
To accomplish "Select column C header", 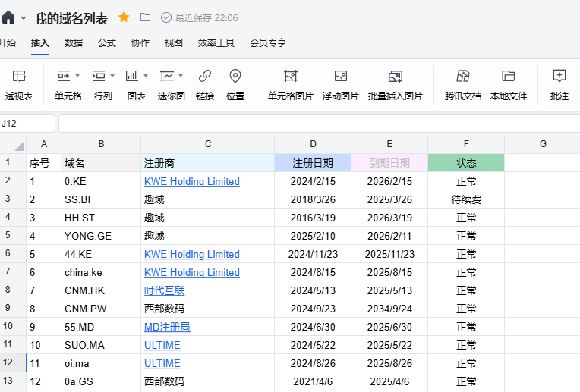I will click(208, 144).
